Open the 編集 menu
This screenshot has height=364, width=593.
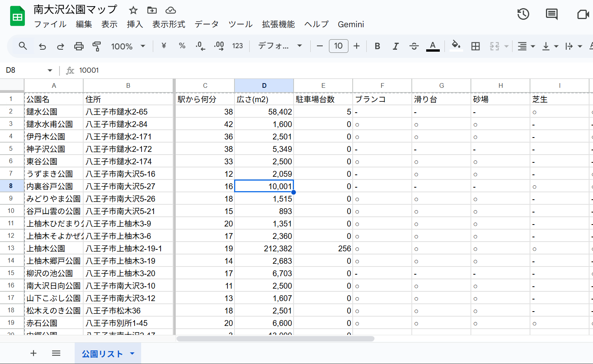pyautogui.click(x=84, y=24)
